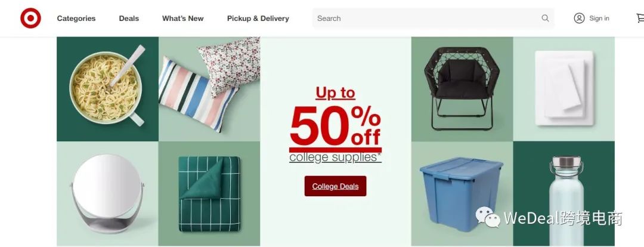Viewport: 644px width, 247px height.
Task: Click the College Deals button
Action: coord(335,186)
